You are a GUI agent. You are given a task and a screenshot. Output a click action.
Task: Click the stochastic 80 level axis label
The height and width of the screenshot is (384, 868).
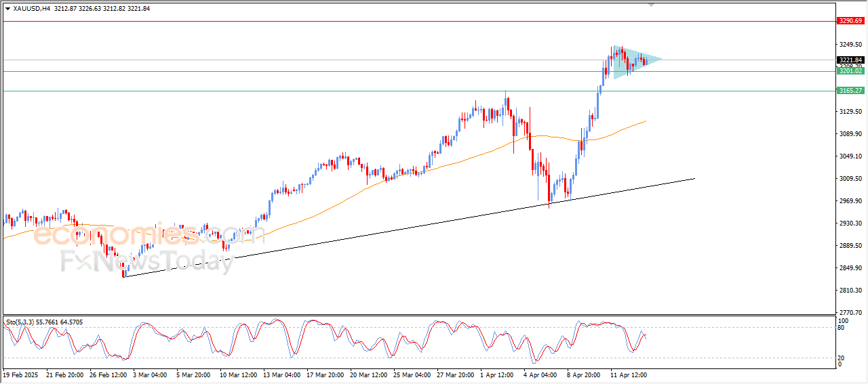tap(842, 328)
